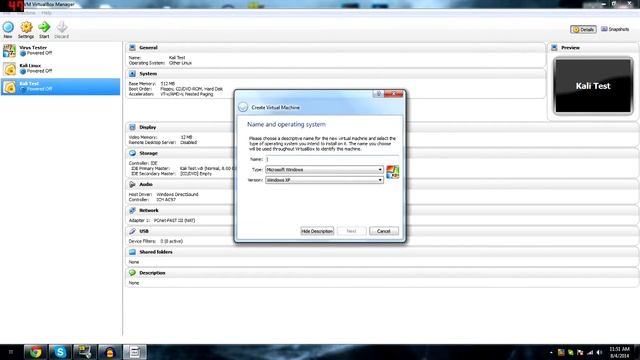Click the Preview panel icon
This screenshot has width=640, height=360.
coord(554,48)
